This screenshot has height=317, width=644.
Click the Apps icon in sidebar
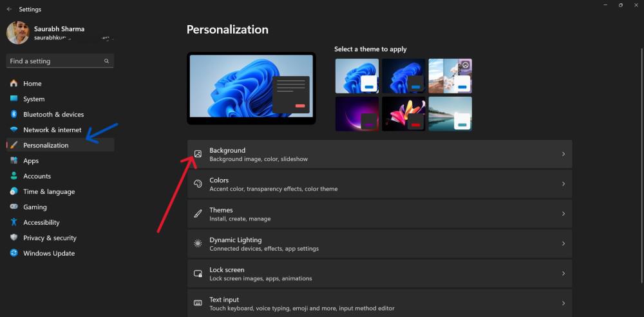14,161
